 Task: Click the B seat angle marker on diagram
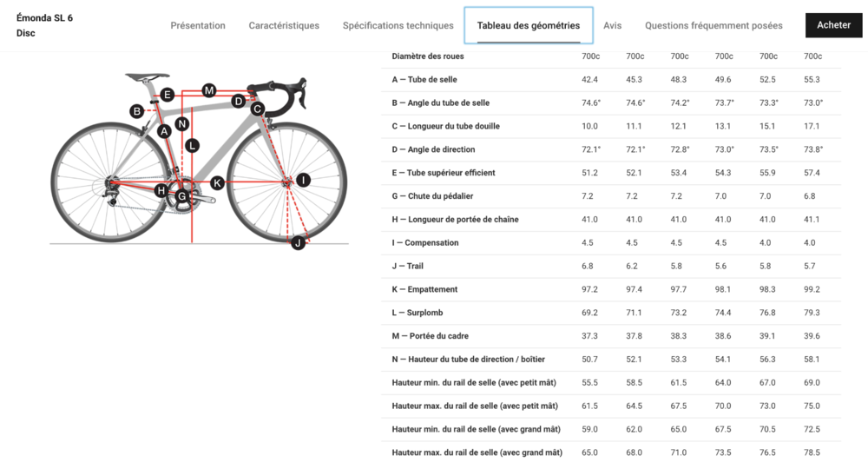pos(136,110)
